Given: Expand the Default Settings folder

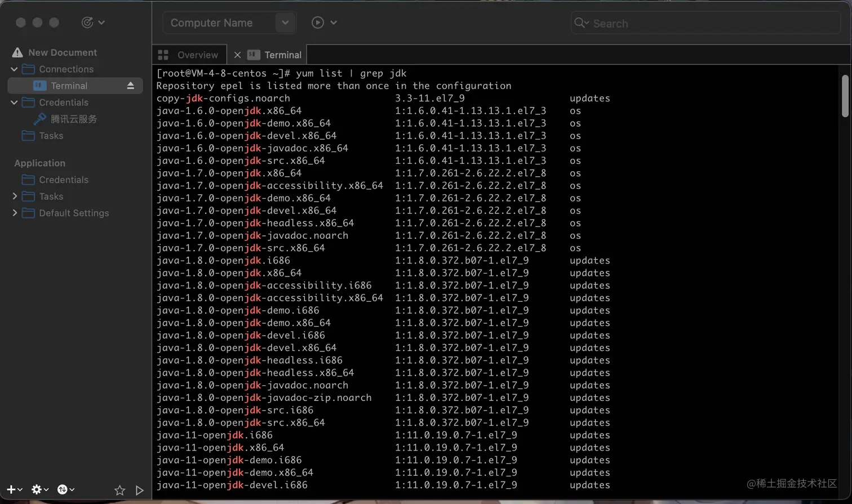Looking at the screenshot, I should [15, 213].
